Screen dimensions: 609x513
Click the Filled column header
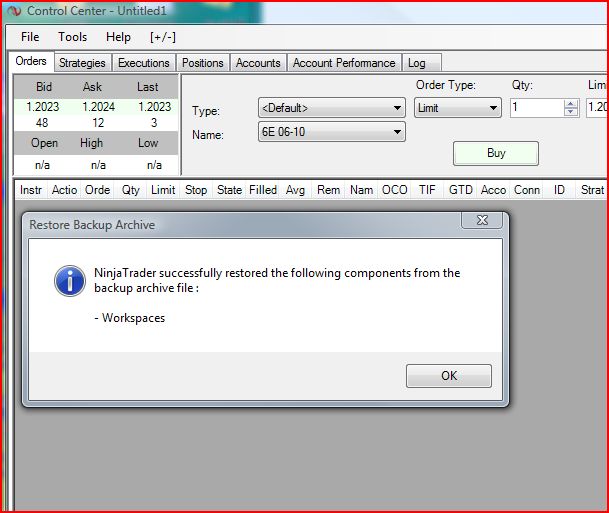(x=263, y=190)
